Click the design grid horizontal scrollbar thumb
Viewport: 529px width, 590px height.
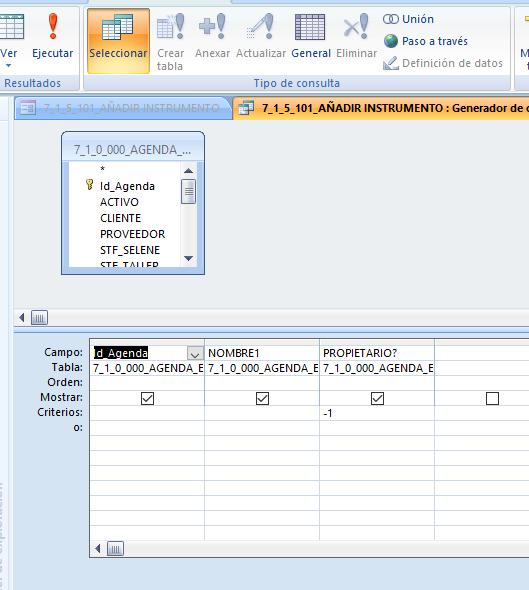[x=115, y=549]
